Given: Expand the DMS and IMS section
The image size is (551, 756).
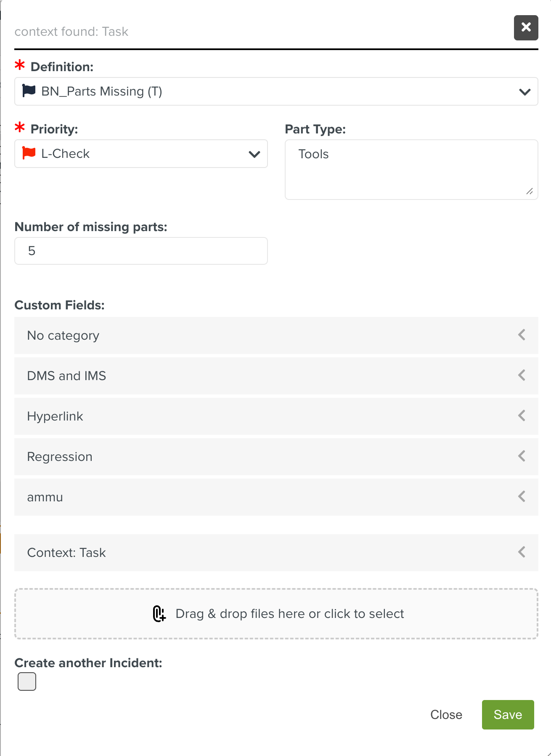Looking at the screenshot, I should (276, 376).
